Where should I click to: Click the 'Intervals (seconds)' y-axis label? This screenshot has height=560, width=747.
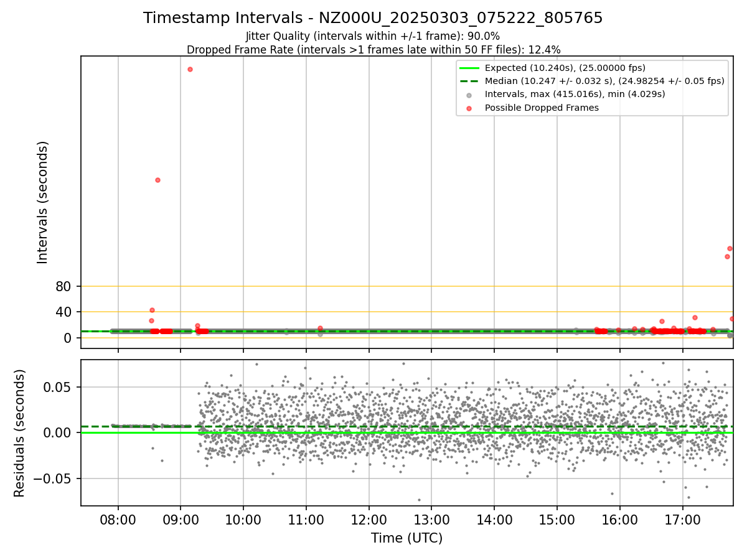pos(42,202)
